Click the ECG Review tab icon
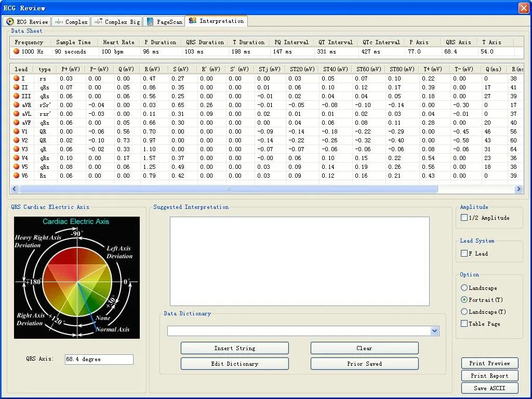Screen dimensions: 532x399 coord(10,22)
